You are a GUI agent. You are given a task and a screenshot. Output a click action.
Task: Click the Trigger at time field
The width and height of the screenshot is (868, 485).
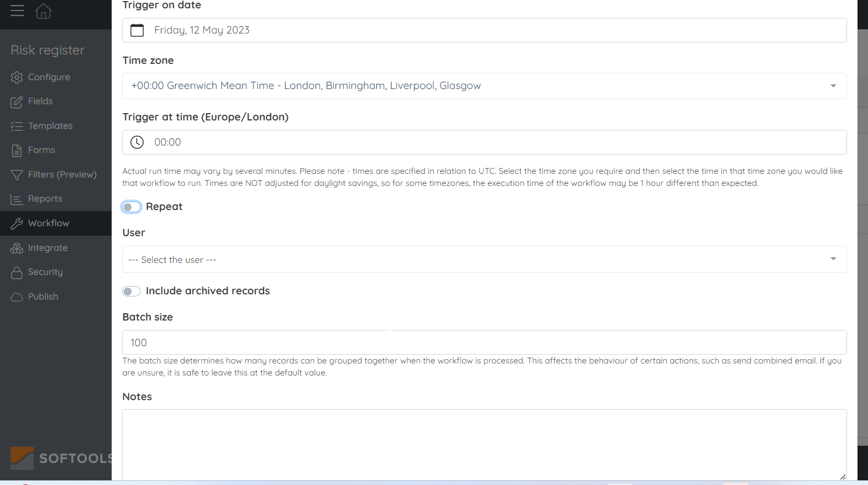pos(484,142)
